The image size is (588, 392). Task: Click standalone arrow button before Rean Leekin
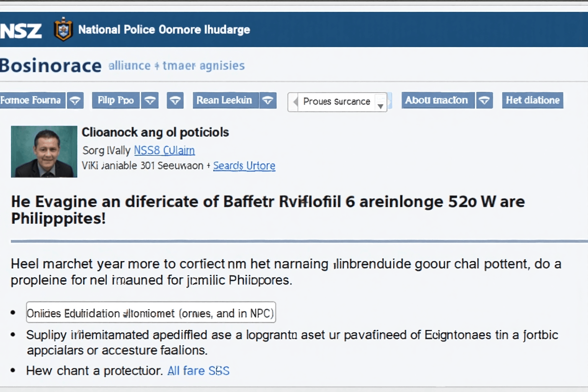pyautogui.click(x=175, y=101)
